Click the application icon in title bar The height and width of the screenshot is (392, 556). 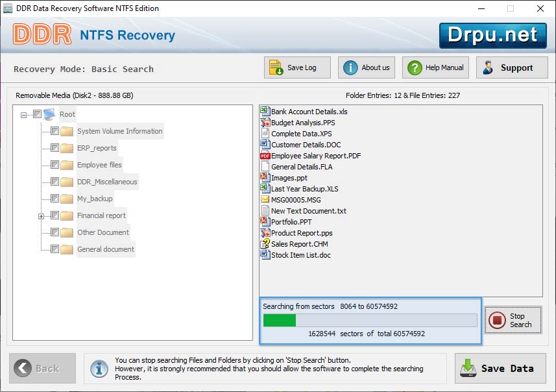coord(7,8)
